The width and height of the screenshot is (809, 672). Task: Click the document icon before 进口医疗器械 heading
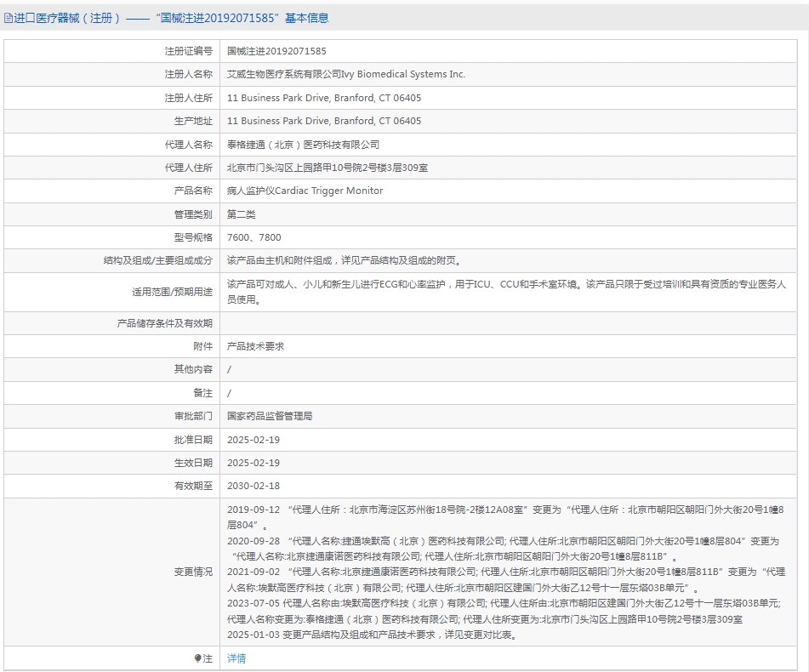point(9,18)
